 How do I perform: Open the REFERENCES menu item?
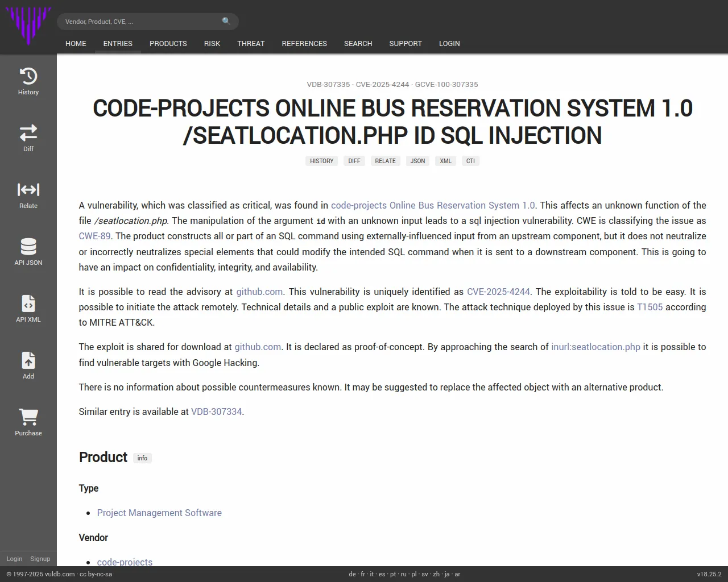point(304,43)
